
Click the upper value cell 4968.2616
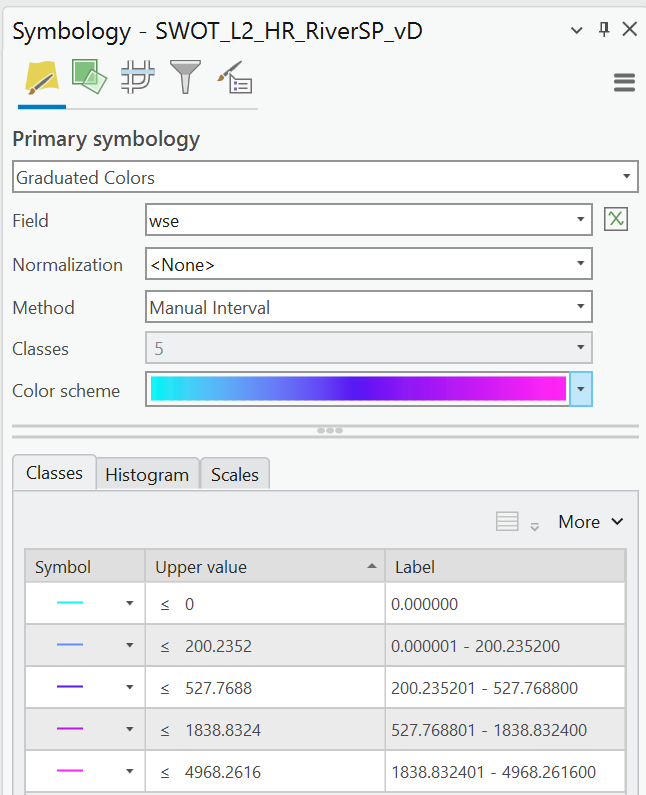click(x=265, y=772)
